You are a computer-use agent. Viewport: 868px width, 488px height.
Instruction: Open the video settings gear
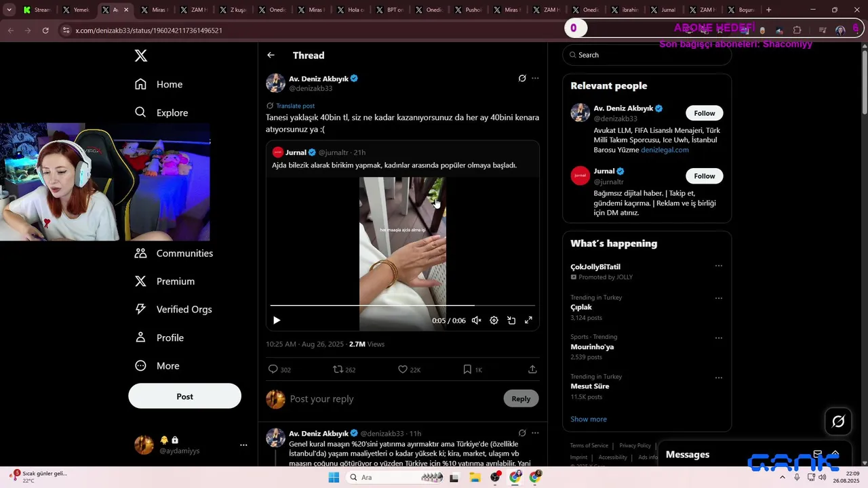pos(494,321)
